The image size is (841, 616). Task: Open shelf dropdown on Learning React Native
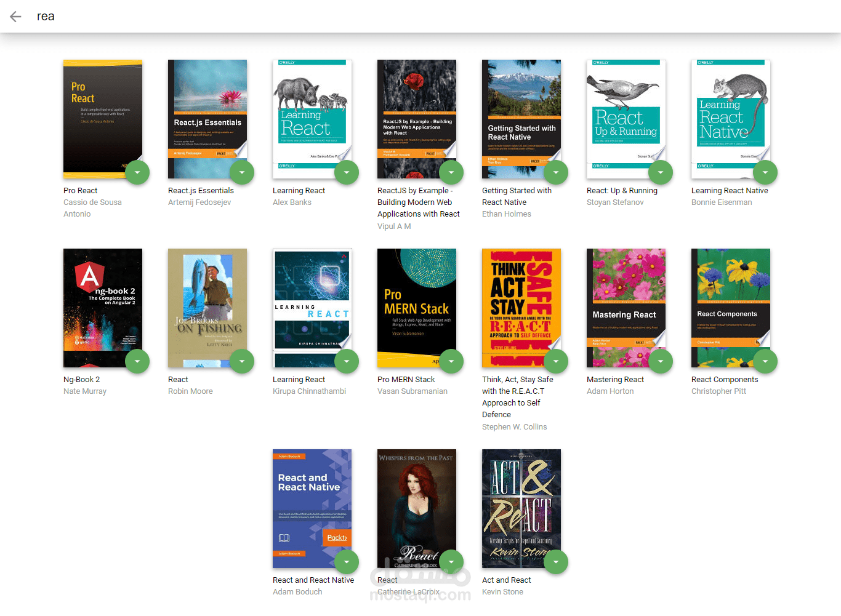[x=765, y=172]
